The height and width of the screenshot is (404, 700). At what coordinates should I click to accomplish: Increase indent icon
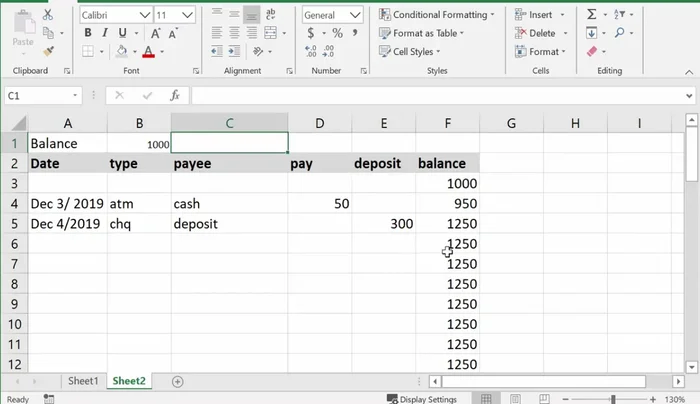[234, 51]
